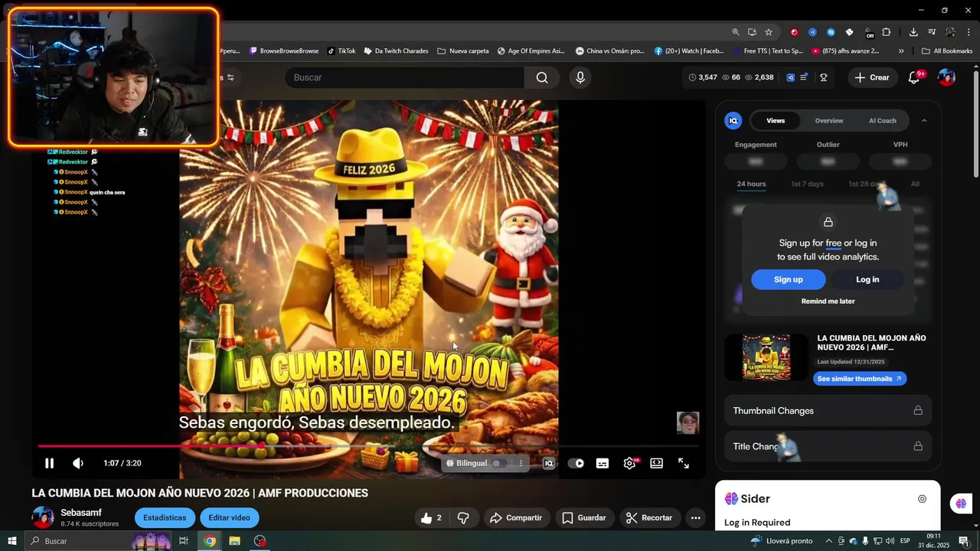The width and height of the screenshot is (980, 551).
Task: Open Sider panel settings icon
Action: coord(922,499)
